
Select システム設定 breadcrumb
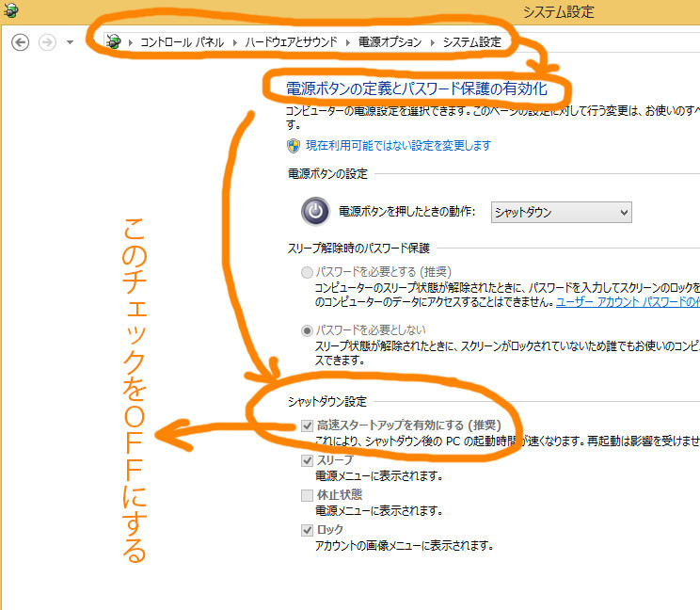(x=472, y=42)
